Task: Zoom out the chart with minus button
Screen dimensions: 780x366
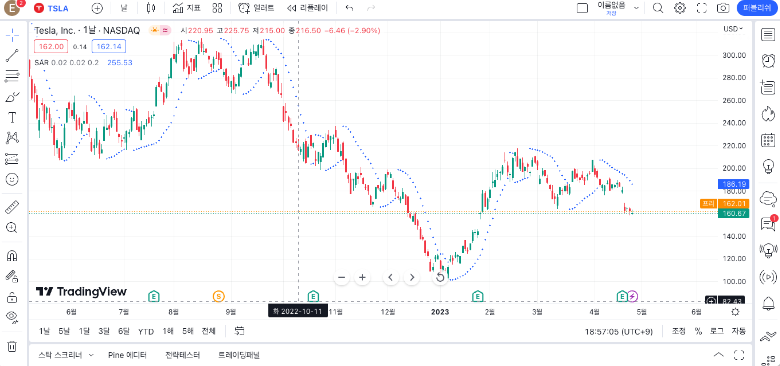Action: 341,277
